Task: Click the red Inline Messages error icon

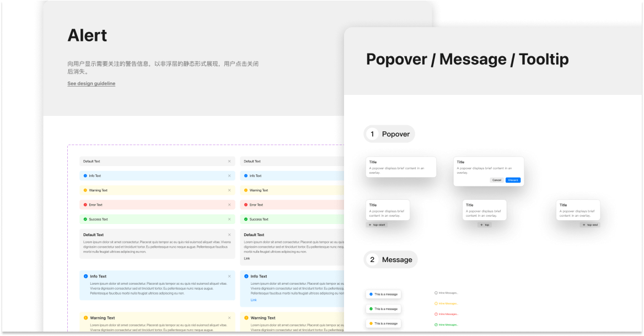Action: (436, 314)
